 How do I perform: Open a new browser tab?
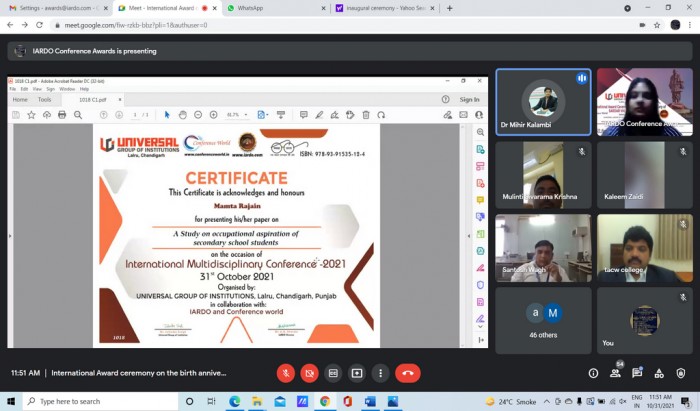pos(450,8)
